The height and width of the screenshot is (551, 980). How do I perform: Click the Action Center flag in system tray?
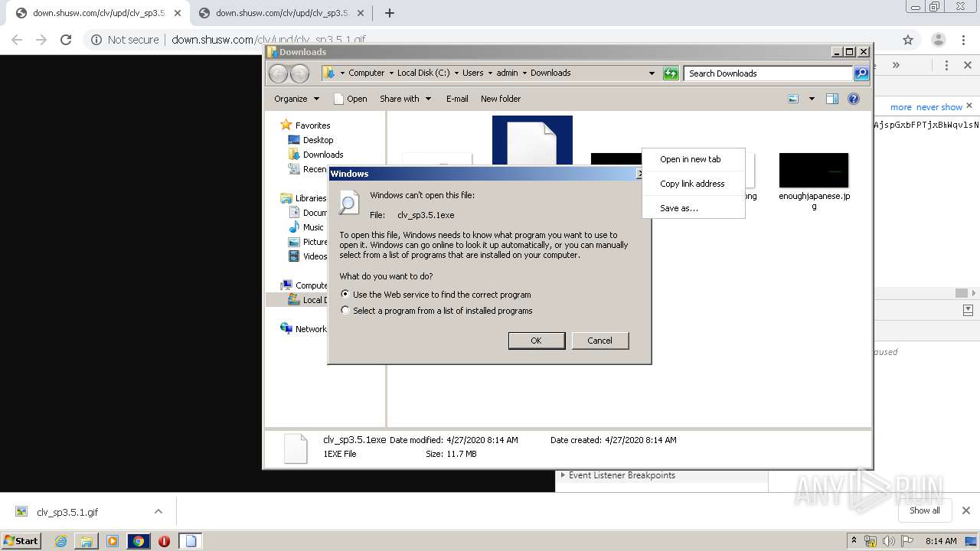906,541
